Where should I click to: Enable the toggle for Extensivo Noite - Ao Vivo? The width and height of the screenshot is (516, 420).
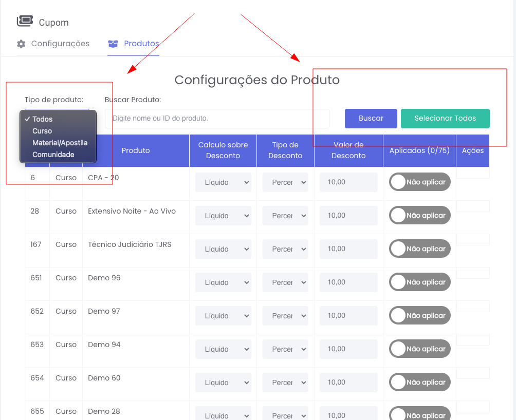tap(419, 215)
